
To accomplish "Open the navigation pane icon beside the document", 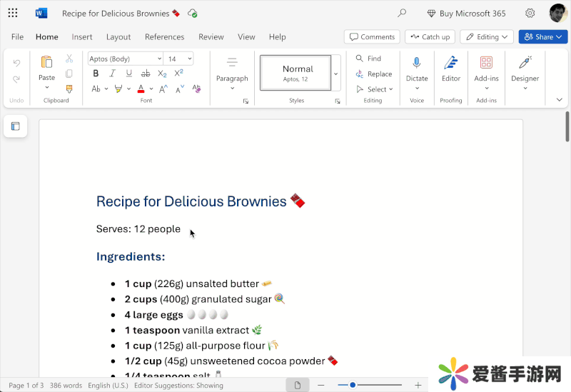I will click(15, 126).
